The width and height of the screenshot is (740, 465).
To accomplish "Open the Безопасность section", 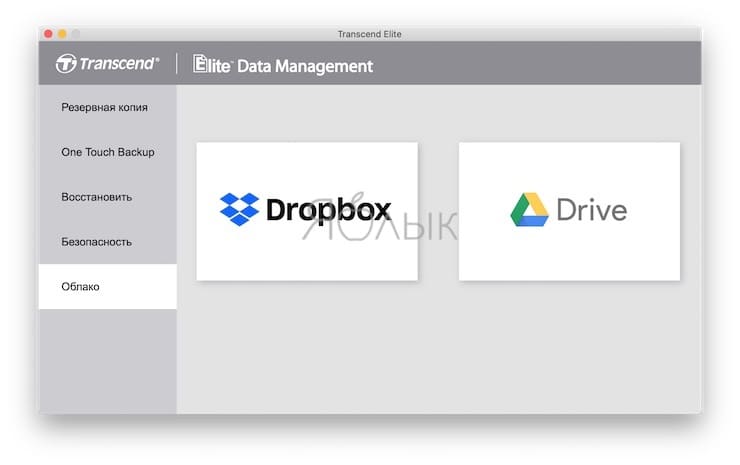I will (x=108, y=242).
